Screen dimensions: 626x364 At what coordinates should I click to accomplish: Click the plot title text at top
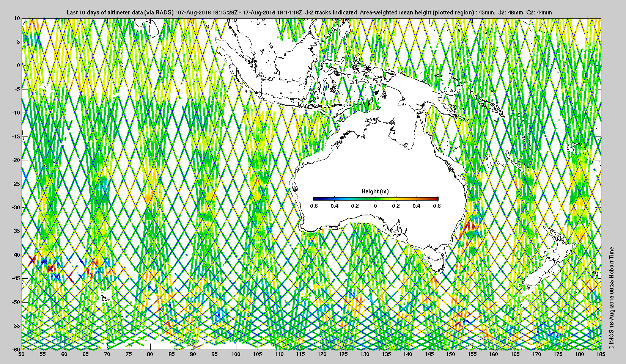click(x=309, y=13)
